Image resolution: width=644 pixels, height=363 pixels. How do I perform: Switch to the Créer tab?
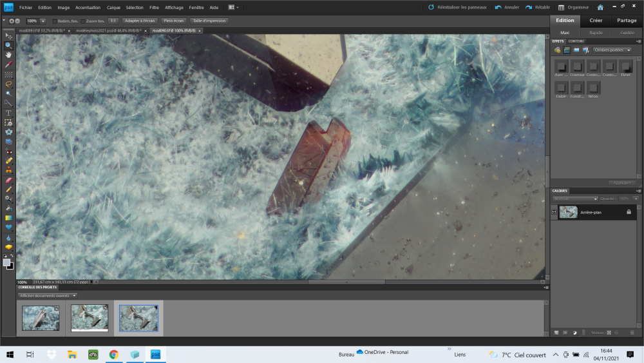[x=596, y=21]
